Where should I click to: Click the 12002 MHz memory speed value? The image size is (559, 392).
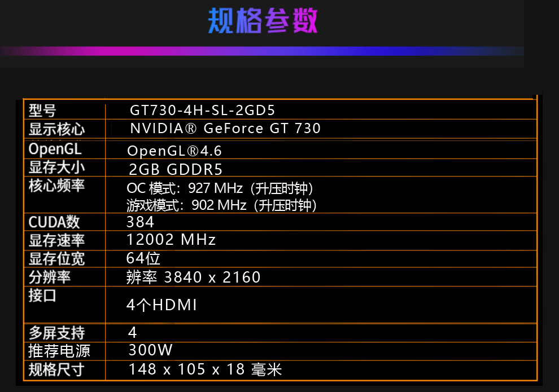171,240
